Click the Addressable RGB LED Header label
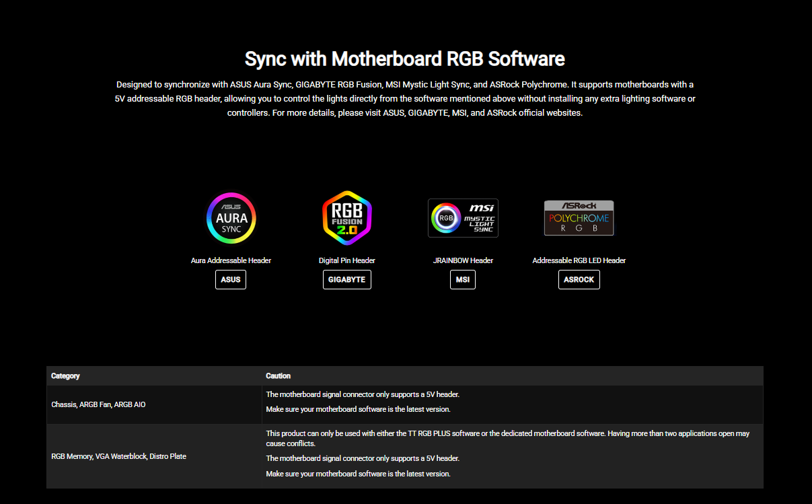The width and height of the screenshot is (812, 504). point(579,260)
